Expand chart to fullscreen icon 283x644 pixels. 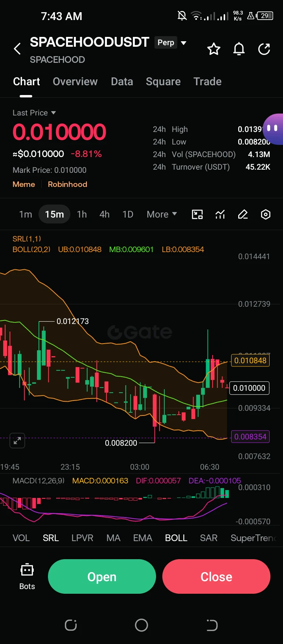tap(17, 441)
